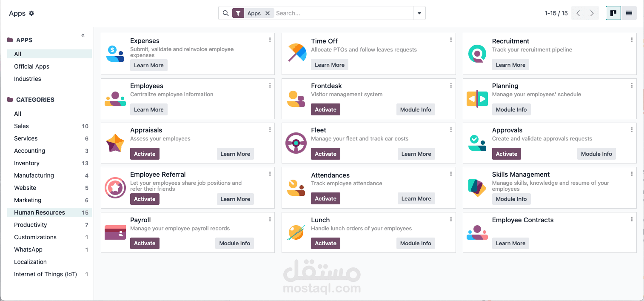Open Appraisals card three-dot menu
Screen dimensions: 644x301
pos(270,129)
